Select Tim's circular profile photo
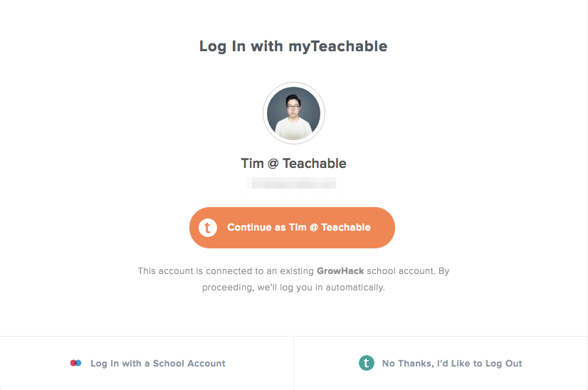The width and height of the screenshot is (588, 390). coord(293,113)
